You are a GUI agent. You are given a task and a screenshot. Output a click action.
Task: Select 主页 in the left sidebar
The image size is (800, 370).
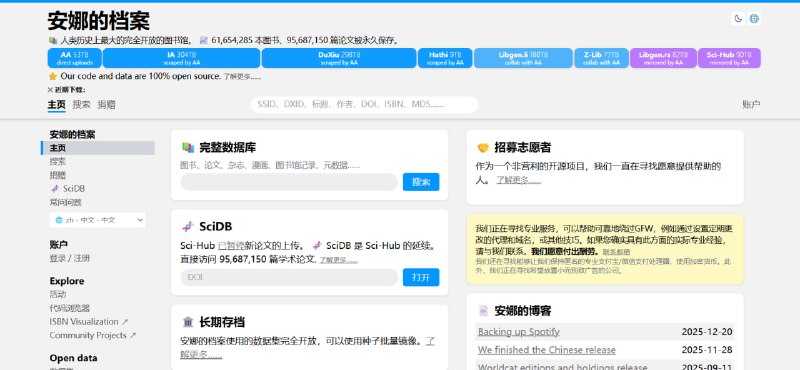click(x=98, y=148)
